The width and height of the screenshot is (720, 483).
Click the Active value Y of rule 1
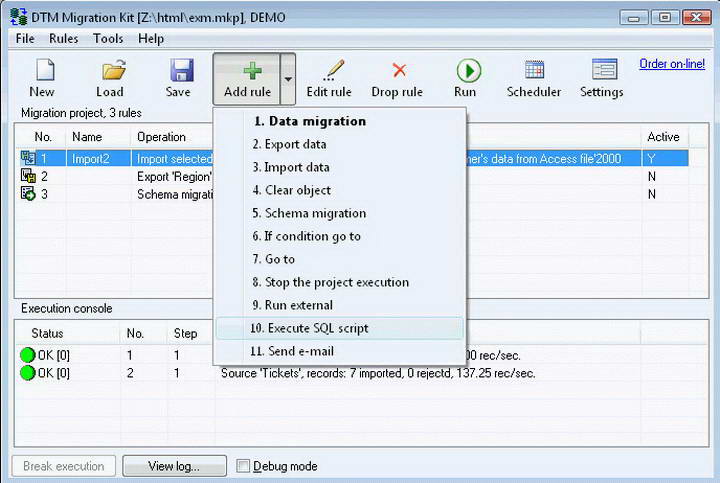pos(652,159)
